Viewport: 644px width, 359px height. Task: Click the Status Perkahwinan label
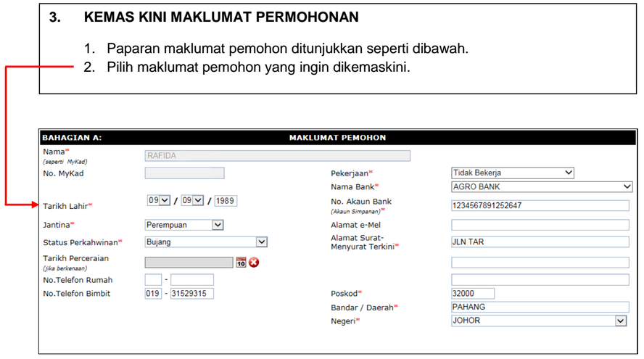pos(80,242)
